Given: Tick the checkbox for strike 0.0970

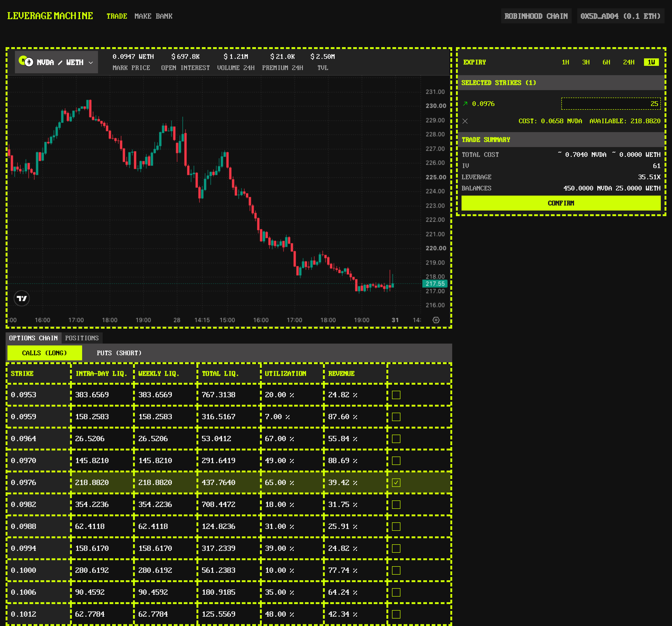Looking at the screenshot, I should [x=396, y=461].
